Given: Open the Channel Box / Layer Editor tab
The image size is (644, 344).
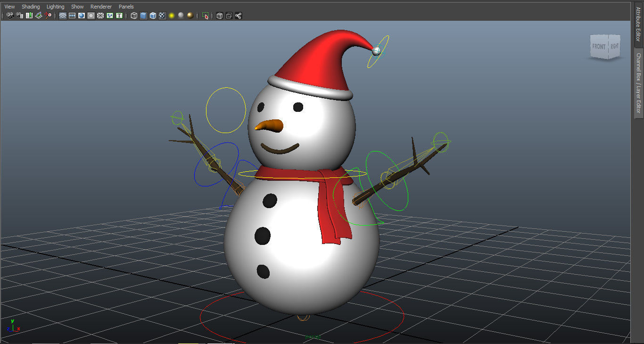Looking at the screenshot, I should (x=638, y=83).
